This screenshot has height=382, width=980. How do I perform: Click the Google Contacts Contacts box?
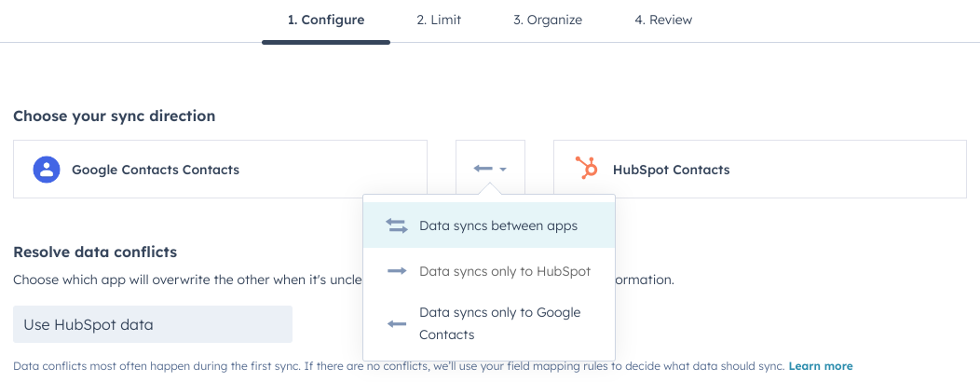(x=220, y=169)
